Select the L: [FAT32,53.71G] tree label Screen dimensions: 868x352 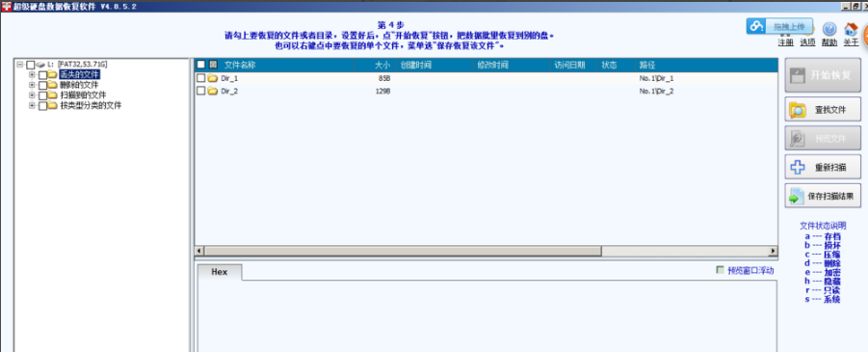77,65
